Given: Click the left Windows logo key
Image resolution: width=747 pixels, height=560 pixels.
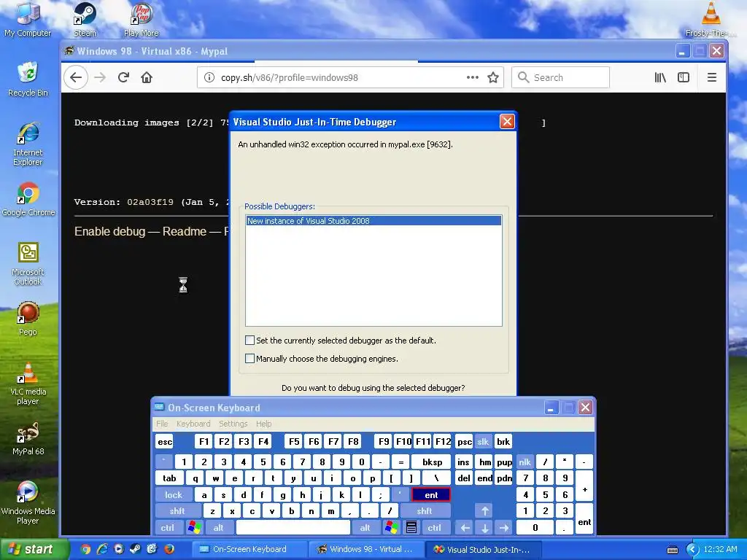Looking at the screenshot, I should pos(194,528).
